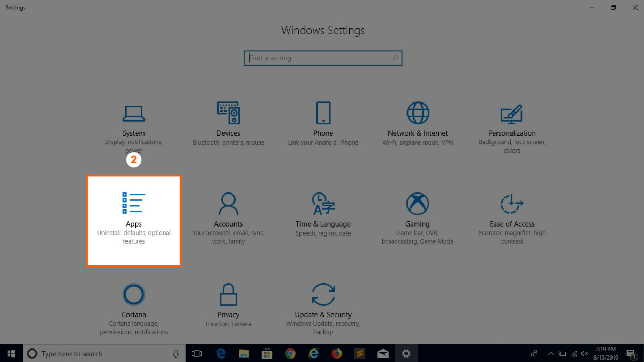
Task: Open the Action Center notifications
Action: (x=631, y=354)
